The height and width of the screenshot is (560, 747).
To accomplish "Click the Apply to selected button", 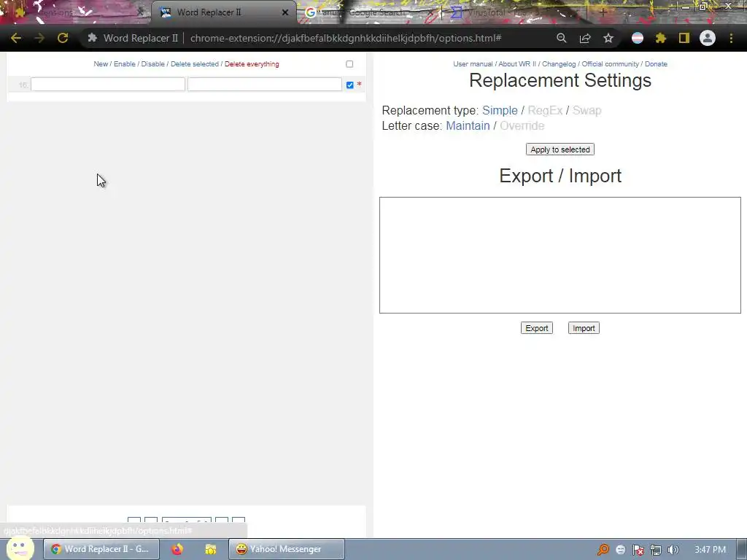I will pyautogui.click(x=560, y=149).
